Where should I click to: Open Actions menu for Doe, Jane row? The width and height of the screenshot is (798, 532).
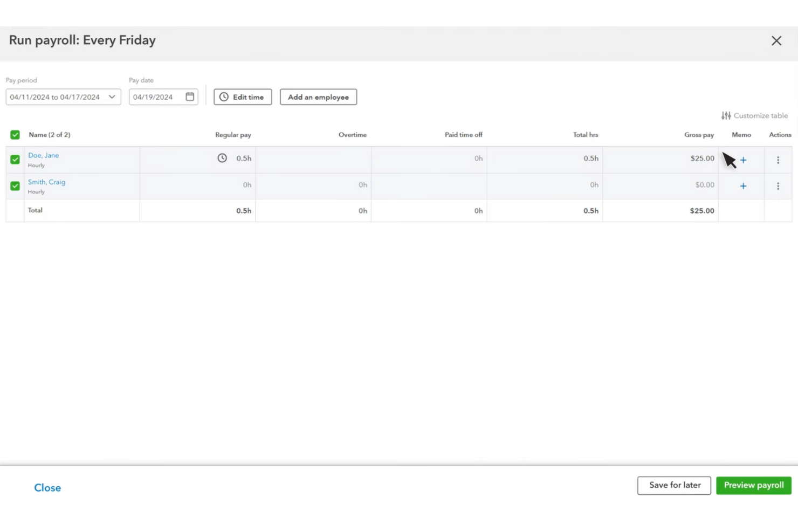click(x=778, y=160)
